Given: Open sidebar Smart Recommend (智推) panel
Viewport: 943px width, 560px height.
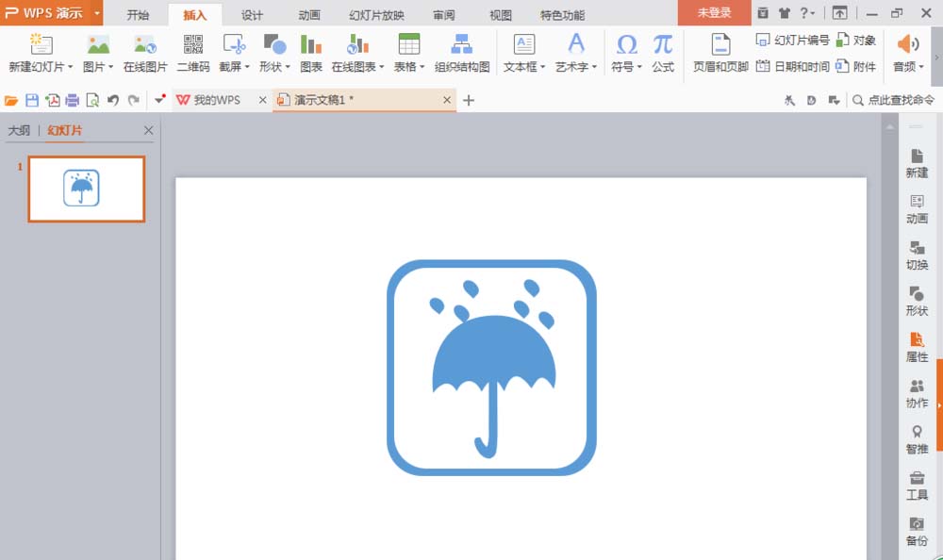Looking at the screenshot, I should point(917,439).
